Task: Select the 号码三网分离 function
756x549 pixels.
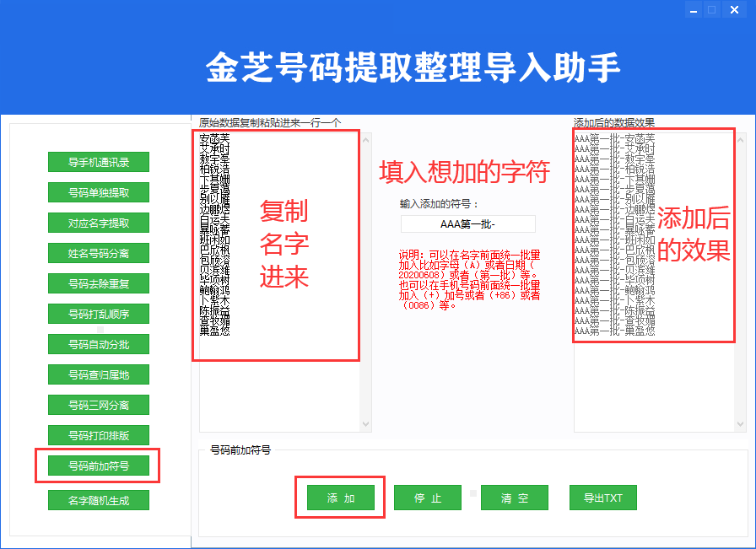Action: (x=99, y=405)
